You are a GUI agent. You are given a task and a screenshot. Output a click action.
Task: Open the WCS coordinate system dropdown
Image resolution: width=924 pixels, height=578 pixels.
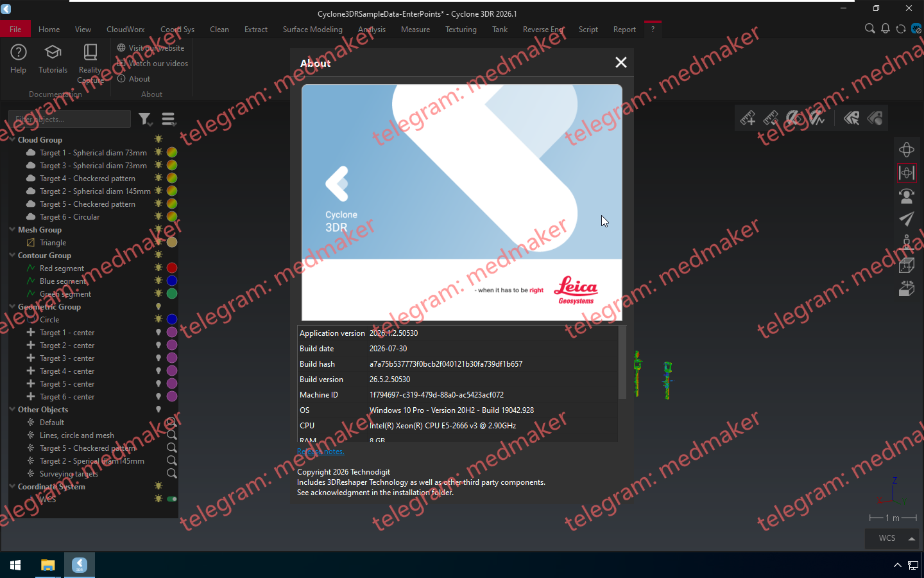point(892,538)
